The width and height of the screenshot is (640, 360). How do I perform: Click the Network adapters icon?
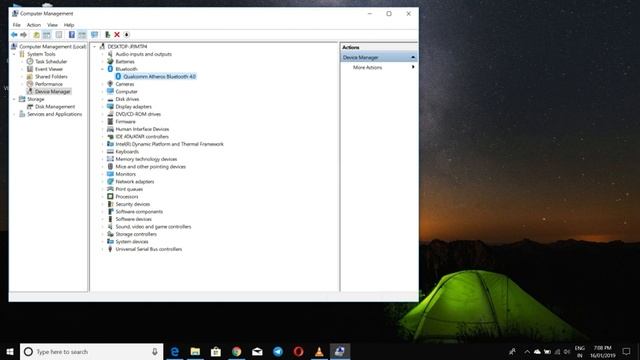click(x=110, y=181)
